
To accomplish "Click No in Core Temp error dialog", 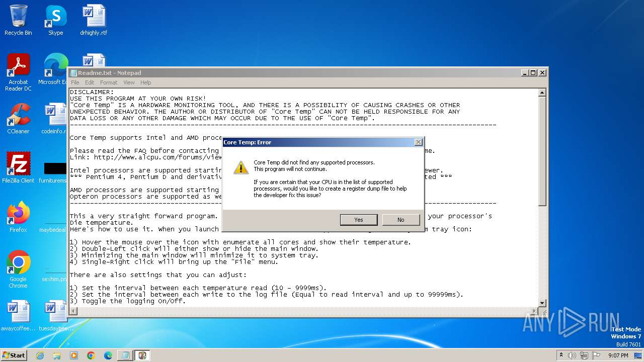I will pyautogui.click(x=400, y=220).
